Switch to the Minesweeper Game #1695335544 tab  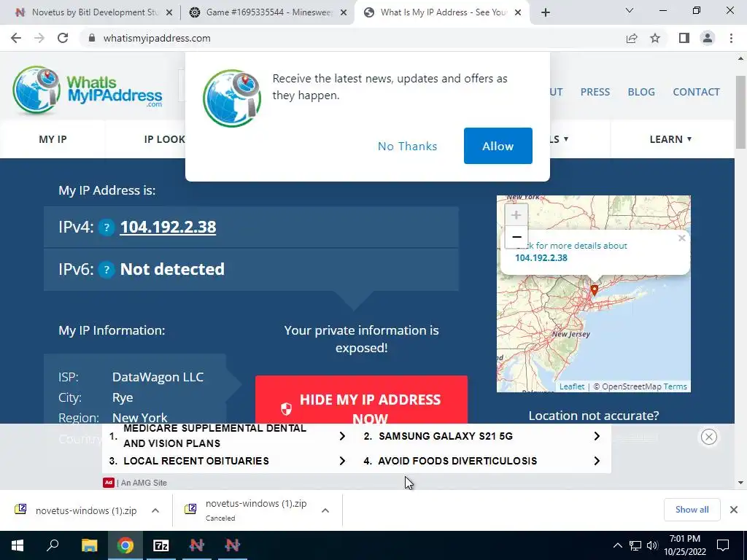coord(267,12)
